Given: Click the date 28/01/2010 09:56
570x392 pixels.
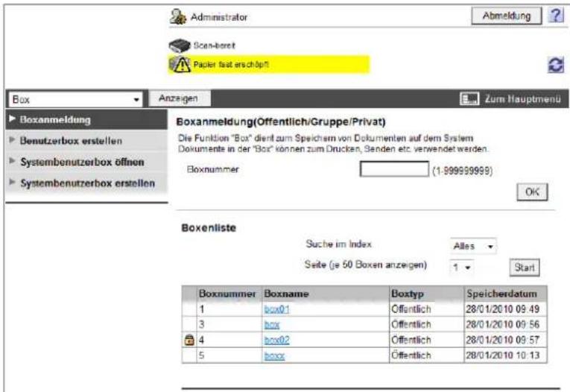Looking at the screenshot, I should 503,324.
